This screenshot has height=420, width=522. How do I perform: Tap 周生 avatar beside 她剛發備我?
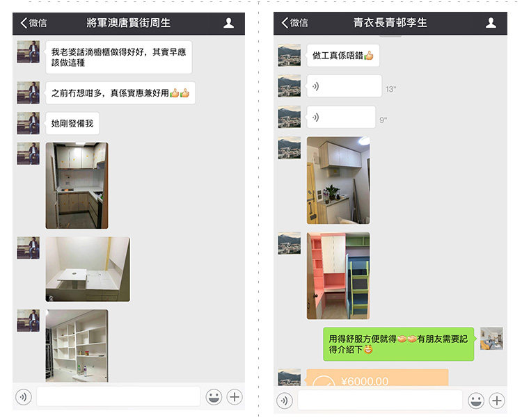tap(29, 123)
